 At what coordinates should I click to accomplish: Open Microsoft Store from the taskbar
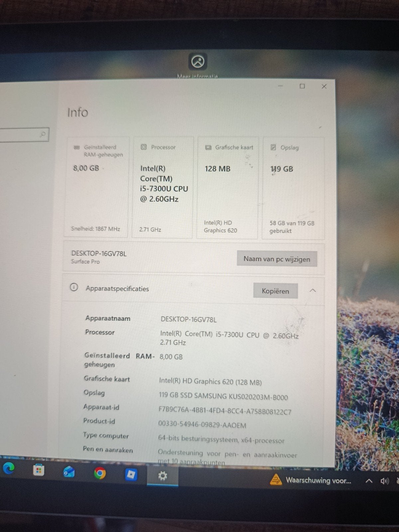click(39, 470)
